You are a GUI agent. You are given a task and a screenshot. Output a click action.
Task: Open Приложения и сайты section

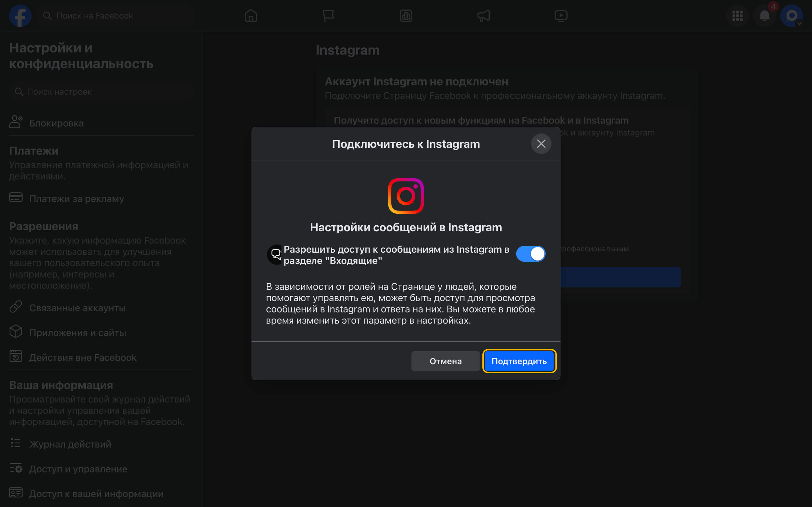click(78, 333)
